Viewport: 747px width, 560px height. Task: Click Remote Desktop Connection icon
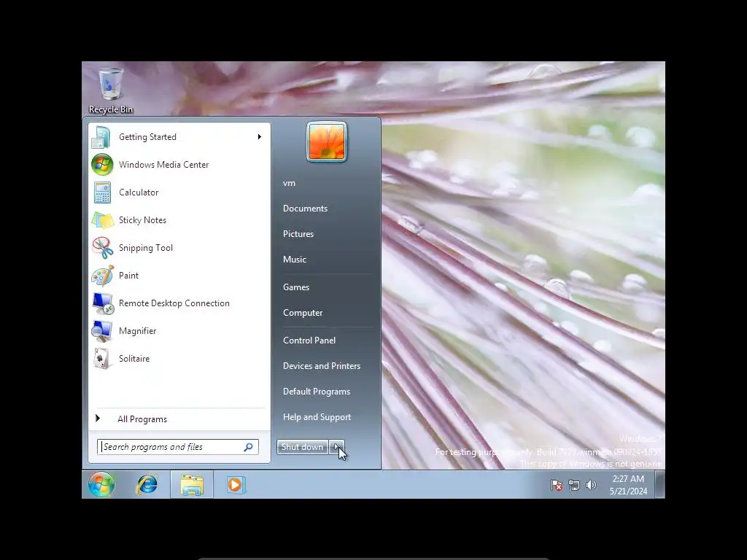click(x=102, y=303)
